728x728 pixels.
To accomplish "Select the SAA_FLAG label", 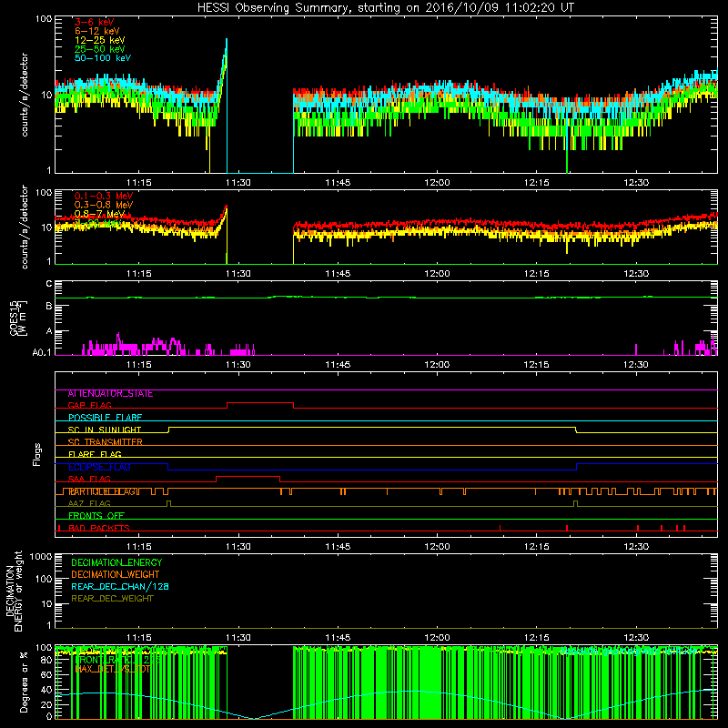I will pyautogui.click(x=89, y=479).
